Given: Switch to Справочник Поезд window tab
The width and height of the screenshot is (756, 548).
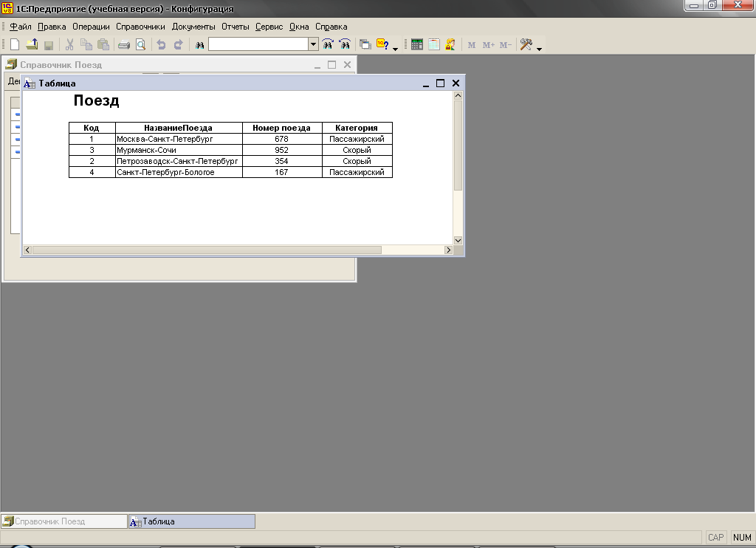Looking at the screenshot, I should 64,521.
